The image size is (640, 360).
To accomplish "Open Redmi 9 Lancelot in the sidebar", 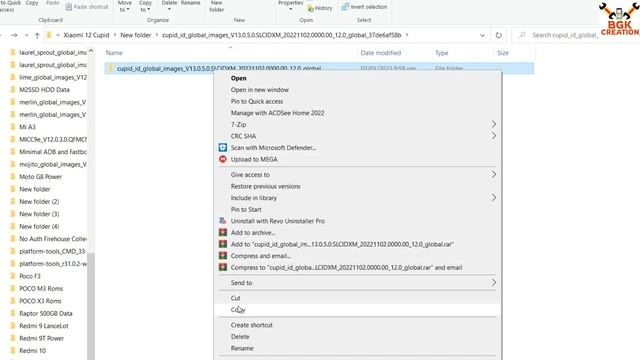I will (x=44, y=326).
